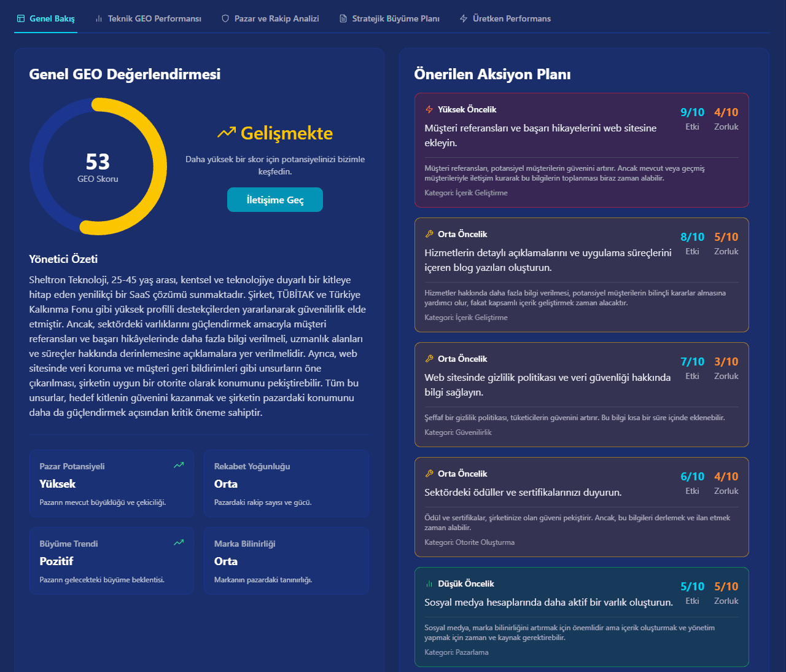Click the lightning icon beside Yüksek Öncelik
This screenshot has width=786, height=672.
(429, 109)
